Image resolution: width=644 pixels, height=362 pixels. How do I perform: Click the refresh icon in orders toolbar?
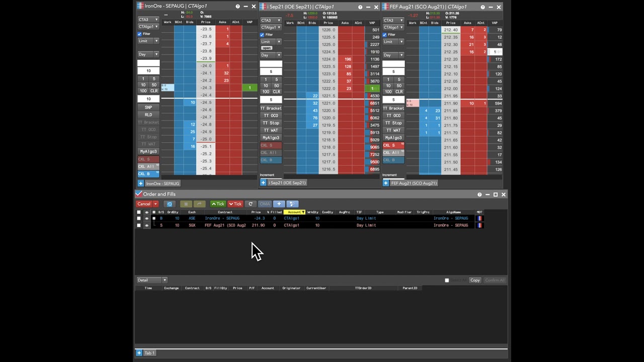[x=251, y=204]
